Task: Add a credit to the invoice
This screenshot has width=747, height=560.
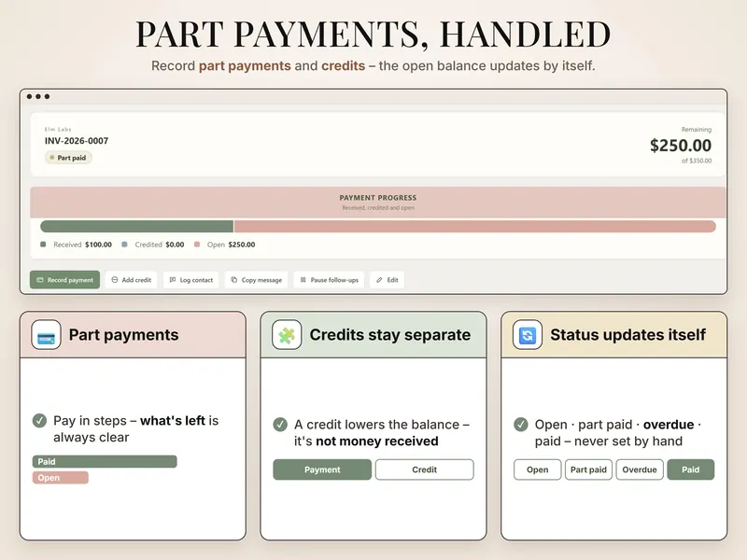Action: point(131,280)
